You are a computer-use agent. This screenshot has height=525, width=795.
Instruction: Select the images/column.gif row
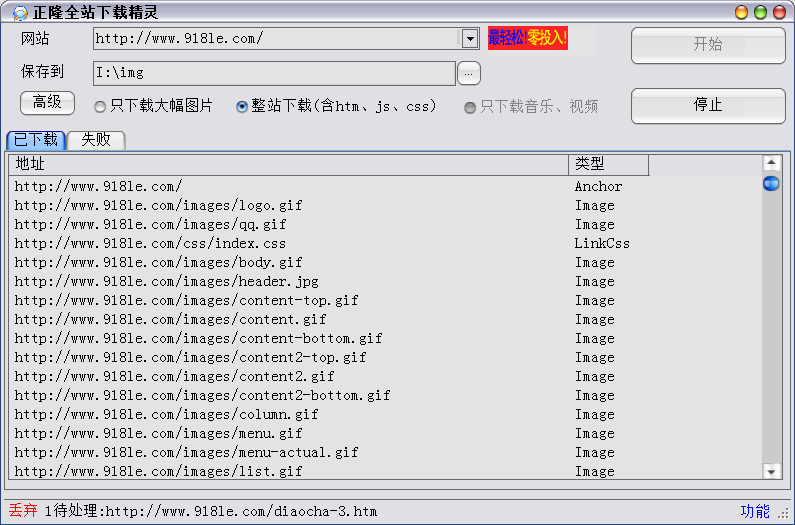[x=385, y=414]
